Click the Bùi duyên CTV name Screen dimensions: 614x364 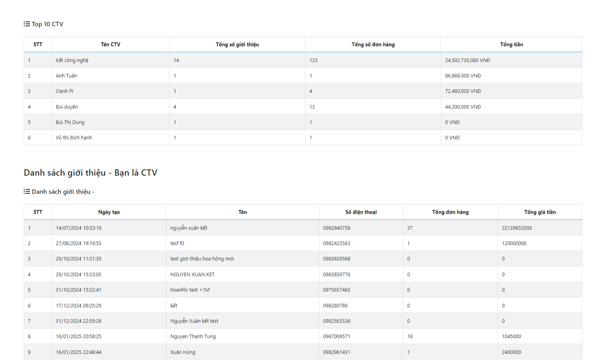click(67, 107)
